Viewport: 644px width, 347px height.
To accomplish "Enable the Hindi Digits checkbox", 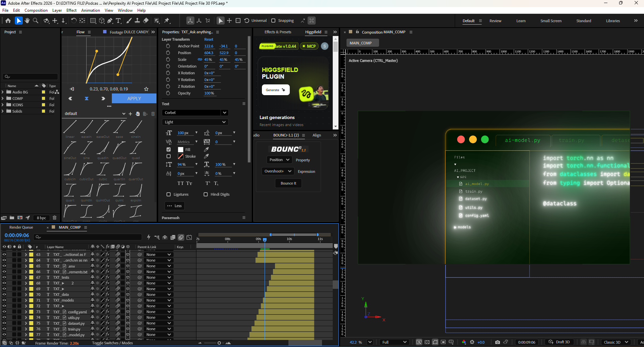I will [205, 194].
